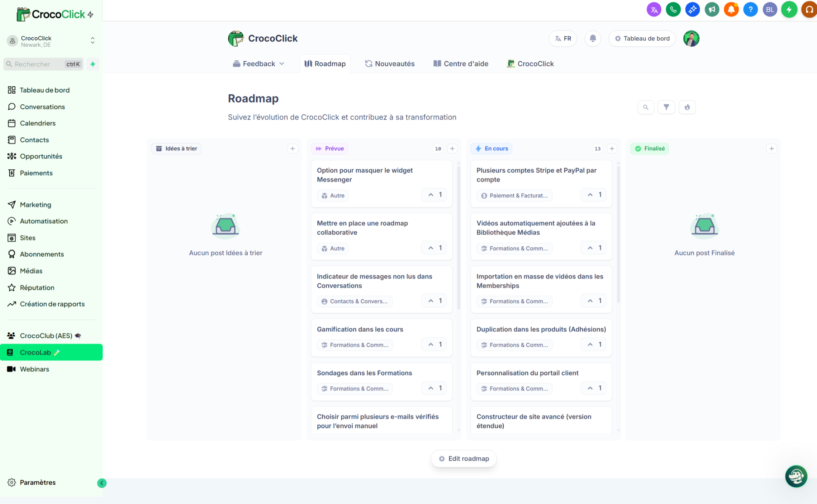Click the 'Contacts & Convers...' category tag

point(355,302)
